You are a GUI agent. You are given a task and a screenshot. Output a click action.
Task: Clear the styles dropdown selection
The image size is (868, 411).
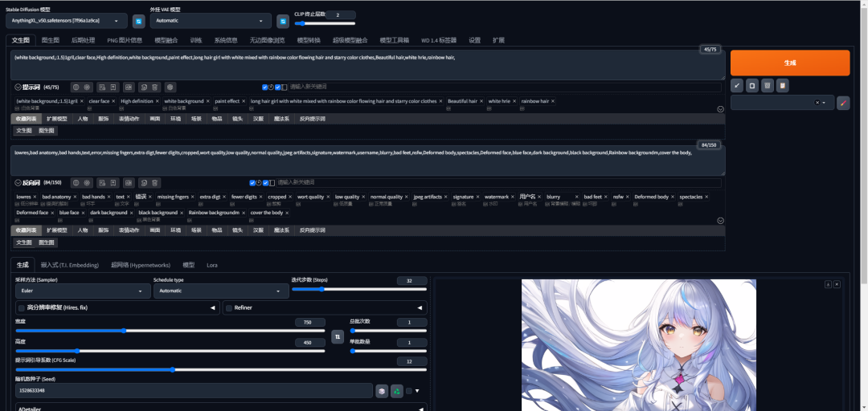817,103
